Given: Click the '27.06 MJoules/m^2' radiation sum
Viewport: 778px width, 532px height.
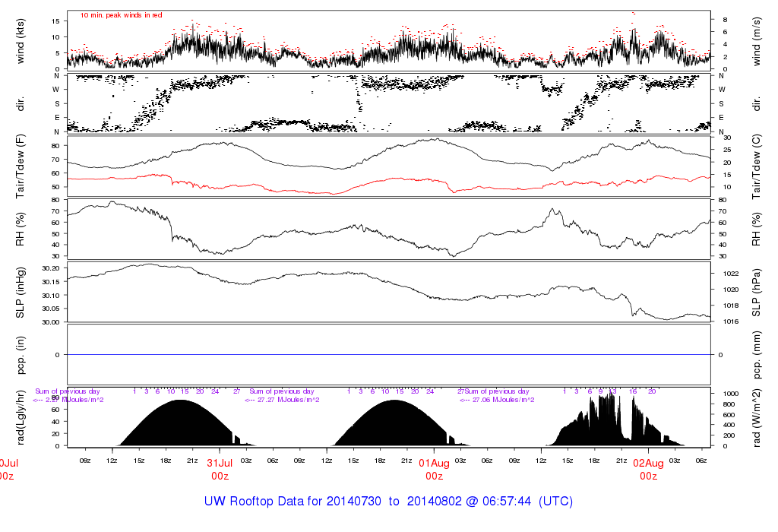Looking at the screenshot, I should click(x=504, y=400).
